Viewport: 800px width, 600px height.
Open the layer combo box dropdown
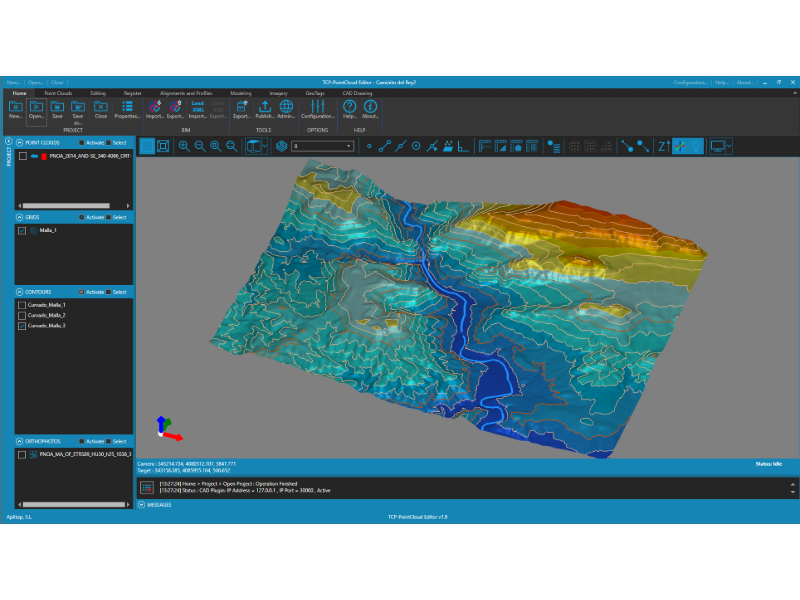pos(349,146)
